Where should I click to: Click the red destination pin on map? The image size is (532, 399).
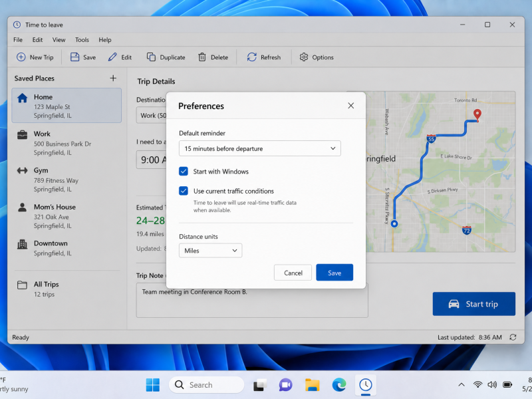477,114
